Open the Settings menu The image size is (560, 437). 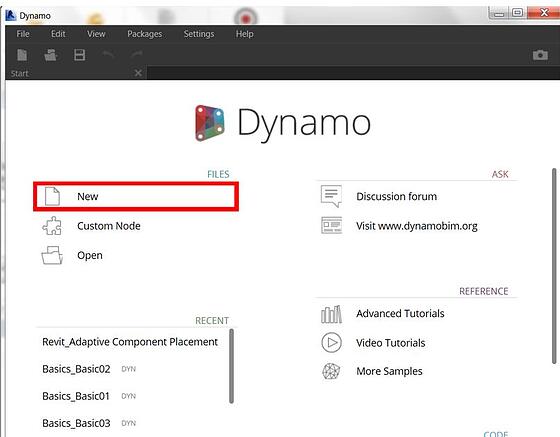(x=199, y=34)
